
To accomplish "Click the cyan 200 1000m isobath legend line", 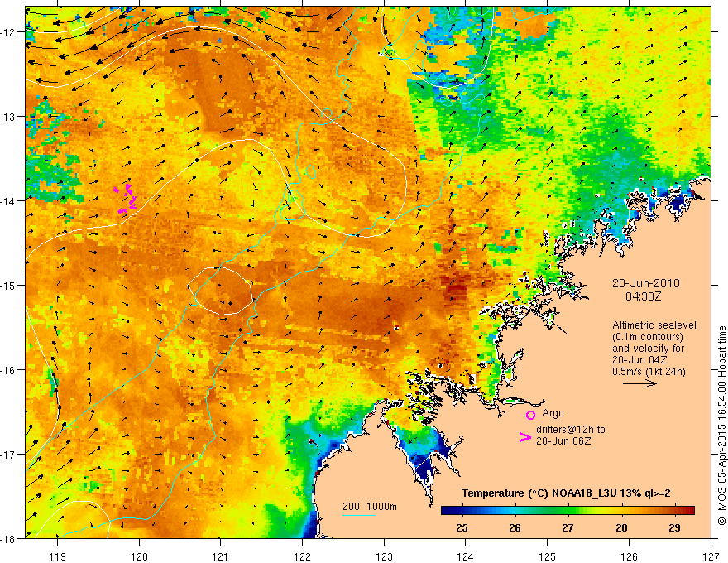I will 358,516.
